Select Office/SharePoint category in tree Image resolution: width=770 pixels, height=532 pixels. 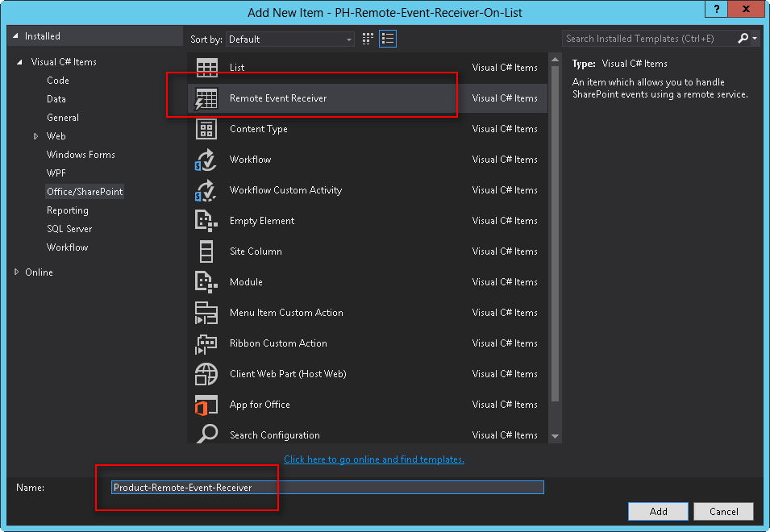pyautogui.click(x=85, y=192)
